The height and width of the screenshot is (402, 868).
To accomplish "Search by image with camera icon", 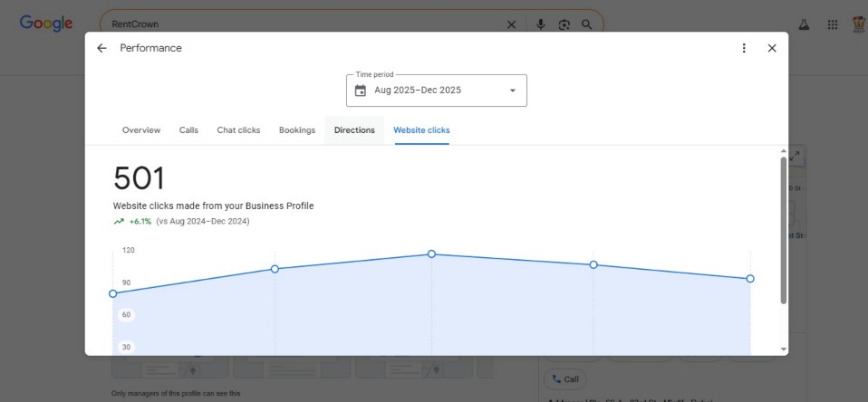I will (564, 24).
